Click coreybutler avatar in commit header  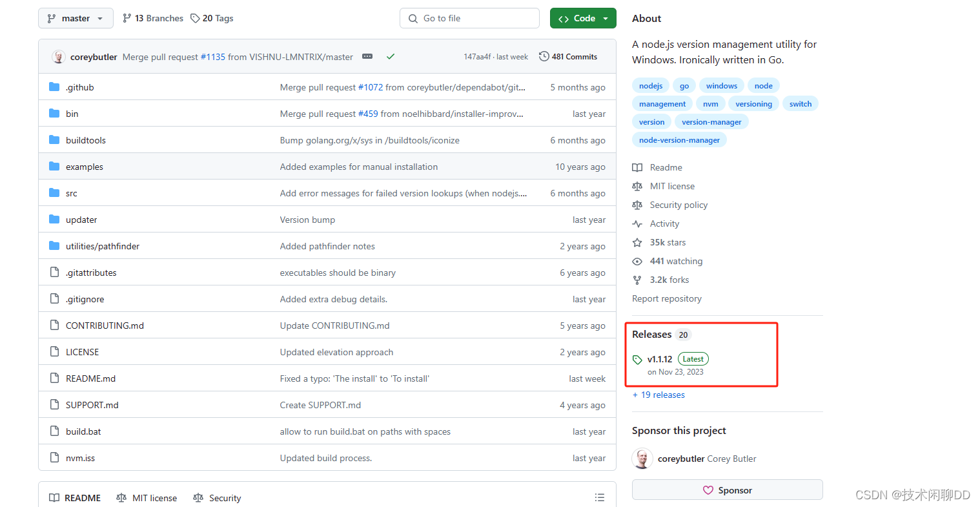coord(59,57)
